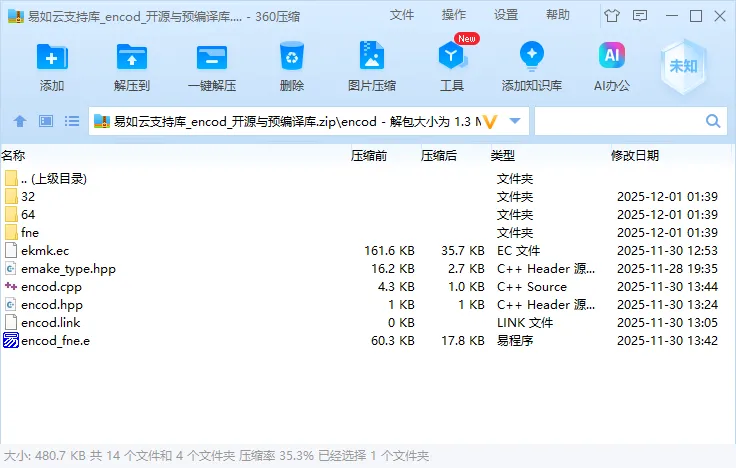The width and height of the screenshot is (736, 468).
Task: Click the 未知 security shield badge
Action: (683, 65)
